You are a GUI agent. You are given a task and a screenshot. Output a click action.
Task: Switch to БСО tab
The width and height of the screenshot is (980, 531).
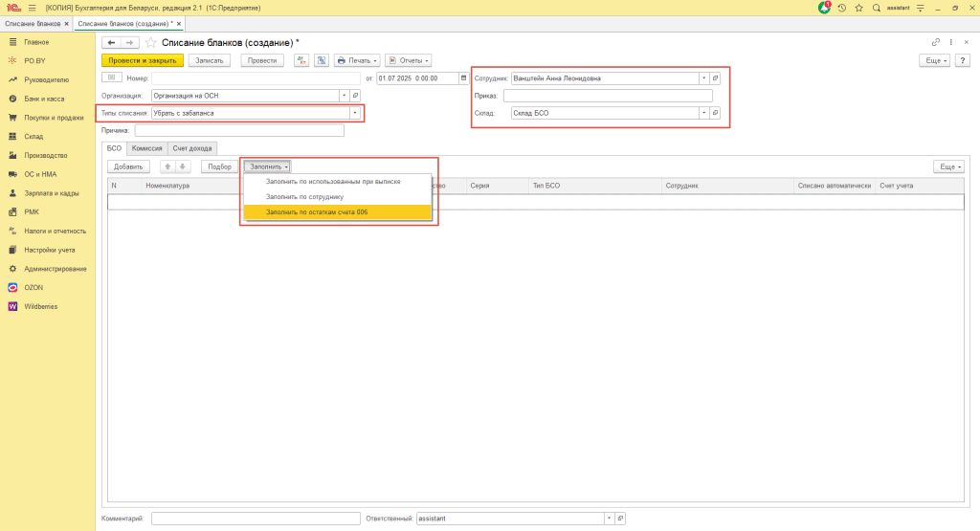tap(115, 148)
